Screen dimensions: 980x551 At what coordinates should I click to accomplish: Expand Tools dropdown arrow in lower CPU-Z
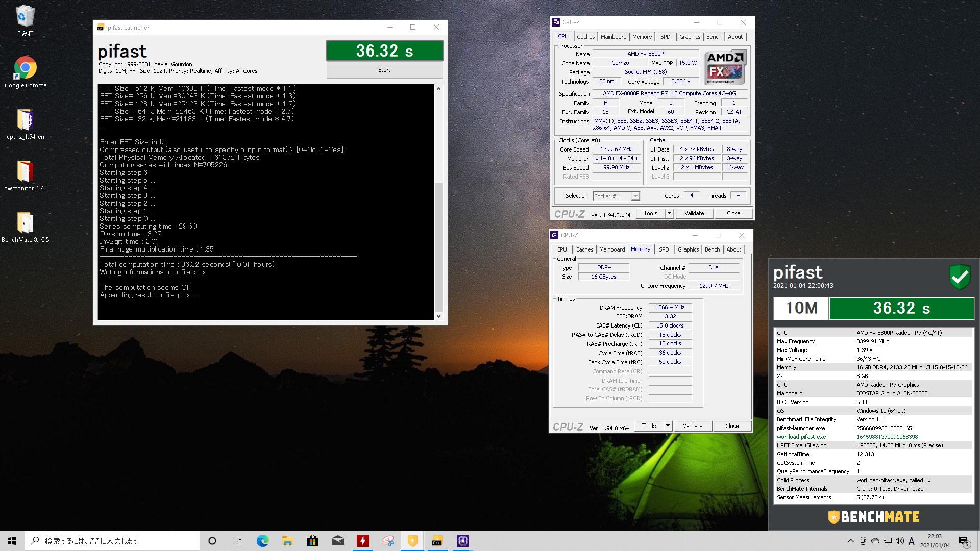668,426
